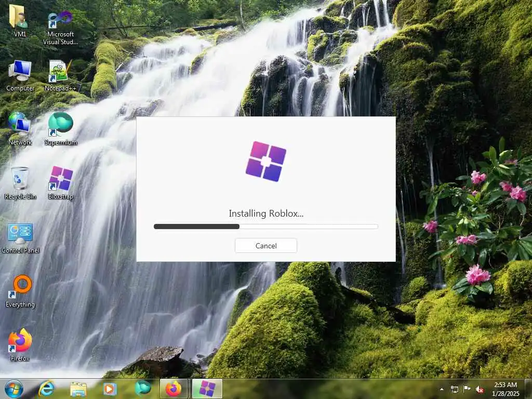Switch to the Bloxstrap taskbar button
532x399 pixels.
tap(207, 389)
